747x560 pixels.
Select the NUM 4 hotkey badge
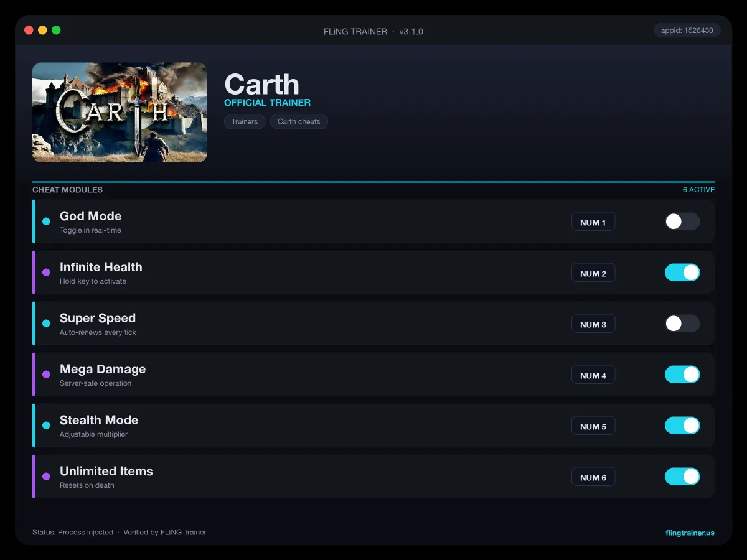pyautogui.click(x=593, y=375)
